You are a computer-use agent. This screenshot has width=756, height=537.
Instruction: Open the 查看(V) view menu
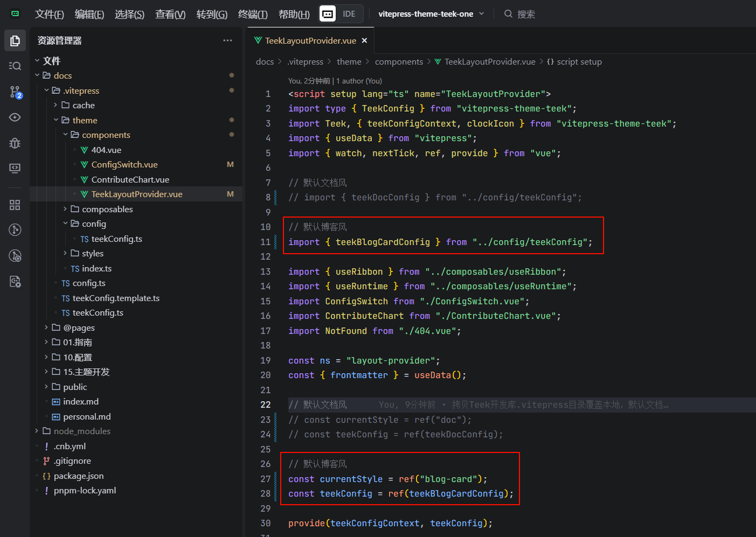[170, 15]
